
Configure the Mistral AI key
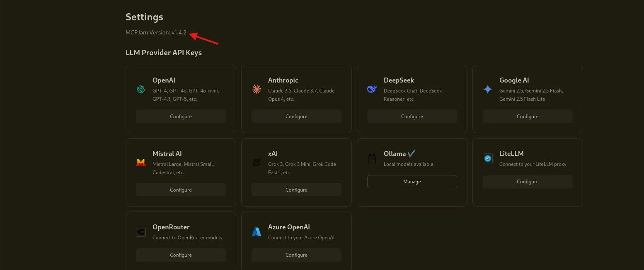pyautogui.click(x=181, y=190)
